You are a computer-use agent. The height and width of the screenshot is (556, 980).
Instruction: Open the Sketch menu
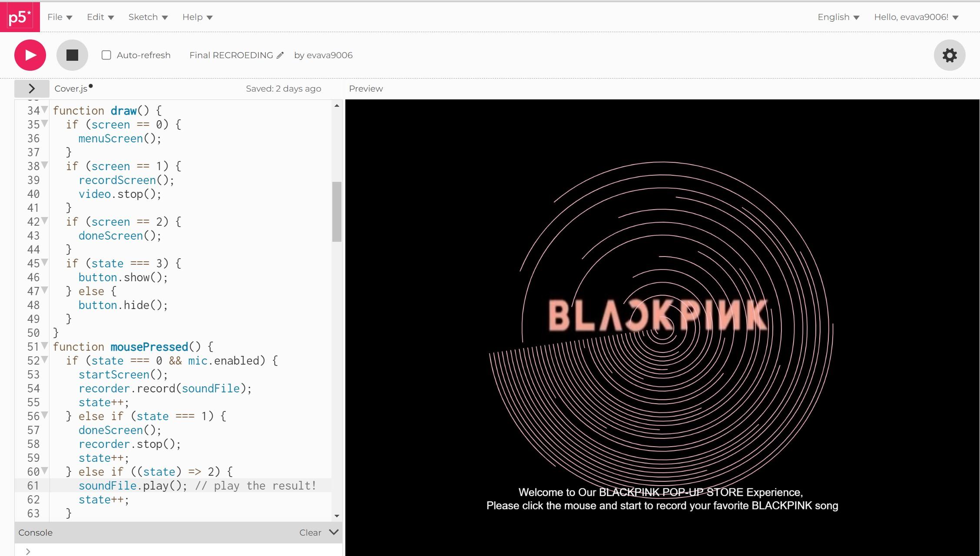(x=148, y=17)
